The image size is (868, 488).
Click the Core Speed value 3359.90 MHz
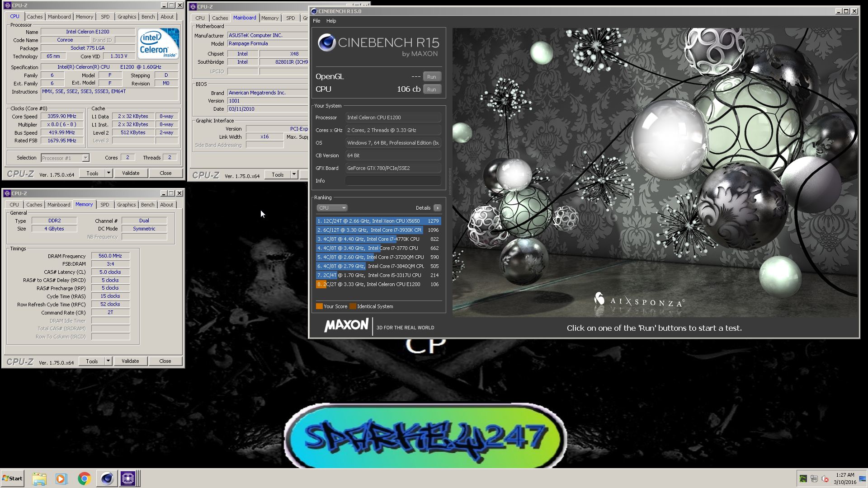62,116
